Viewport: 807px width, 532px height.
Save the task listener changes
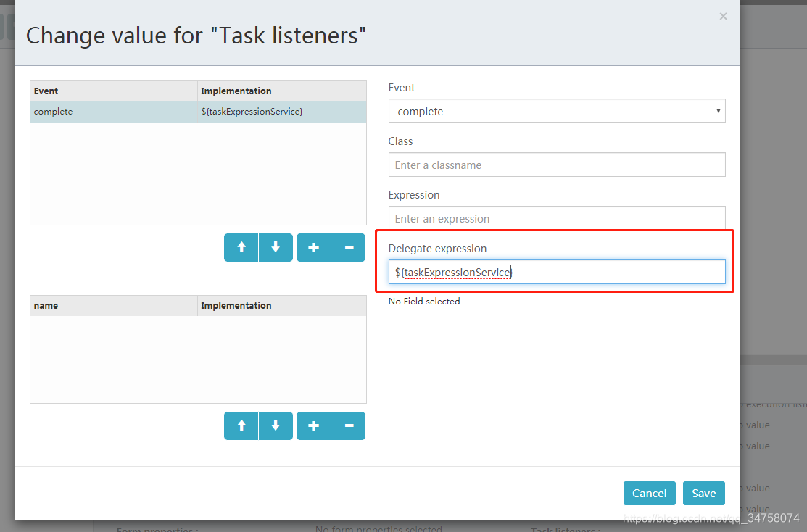[703, 494]
